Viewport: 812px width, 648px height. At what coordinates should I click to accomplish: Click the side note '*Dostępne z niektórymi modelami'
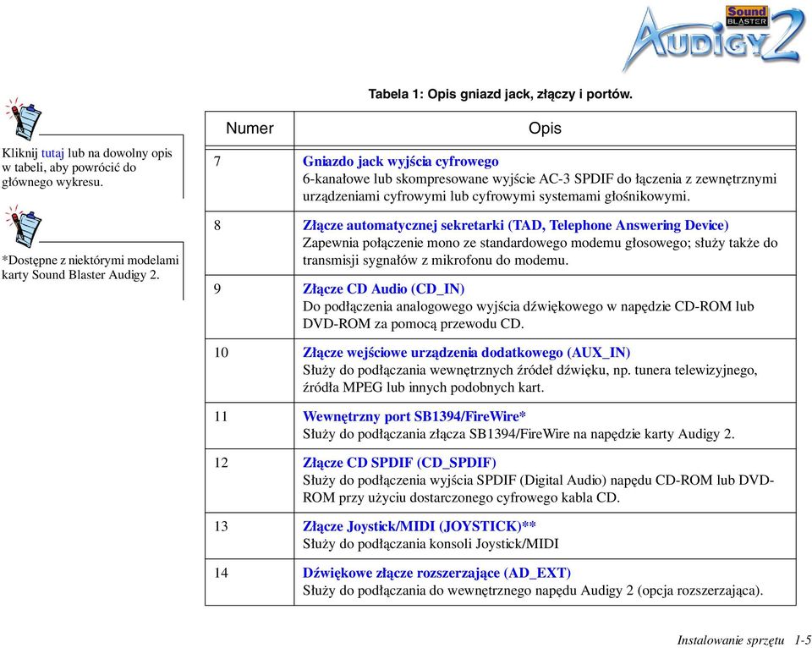[x=91, y=261]
